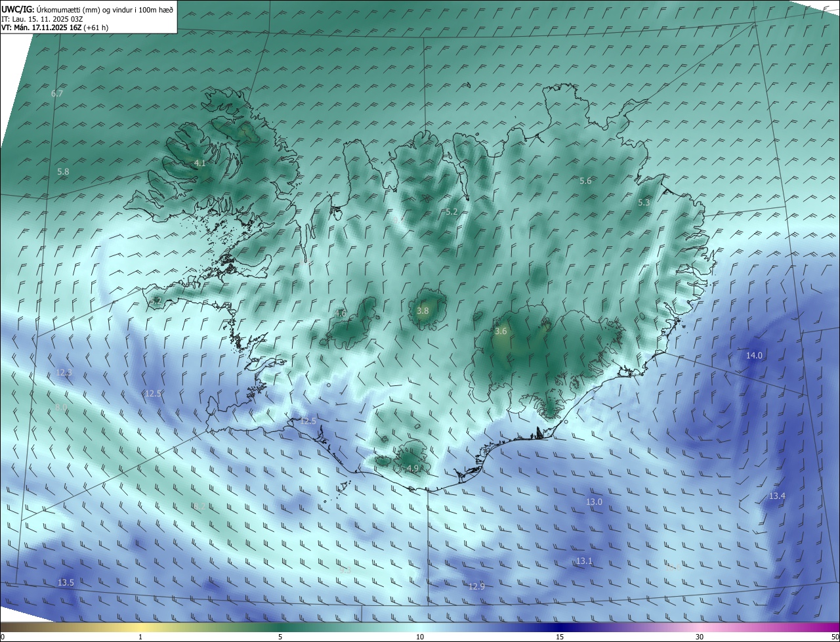Click the 5 tick on the color legend
The width and height of the screenshot is (840, 642).
280,637
